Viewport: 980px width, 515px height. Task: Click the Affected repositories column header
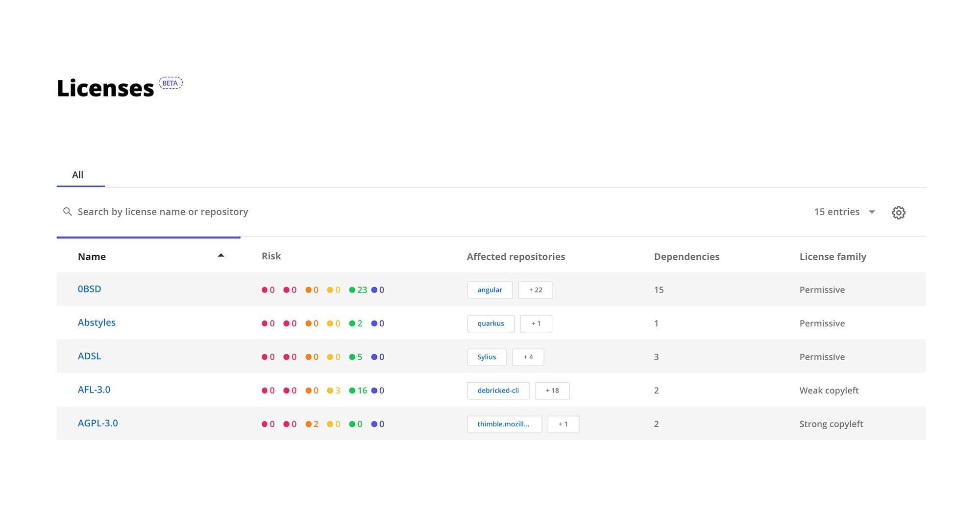pos(515,257)
